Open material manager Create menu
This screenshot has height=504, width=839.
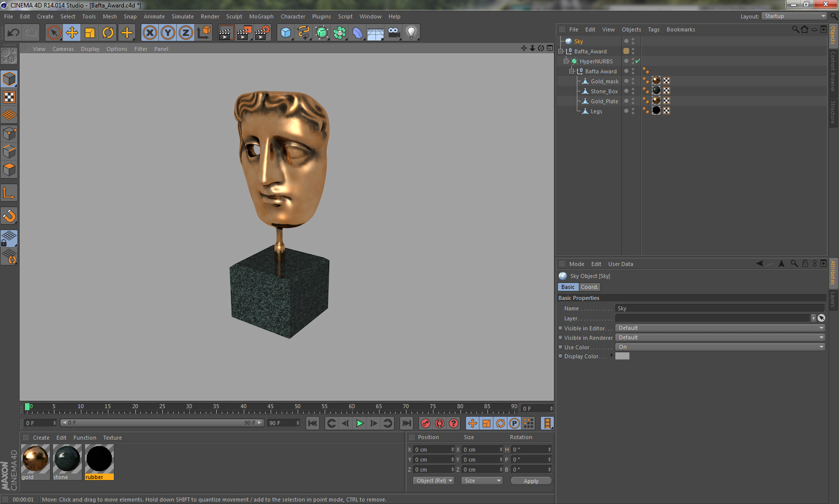(41, 438)
